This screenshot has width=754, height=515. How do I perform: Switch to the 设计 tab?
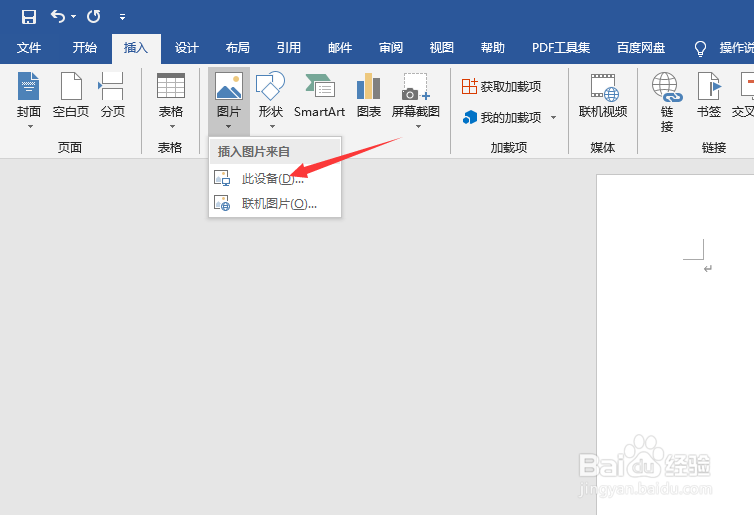(x=187, y=48)
